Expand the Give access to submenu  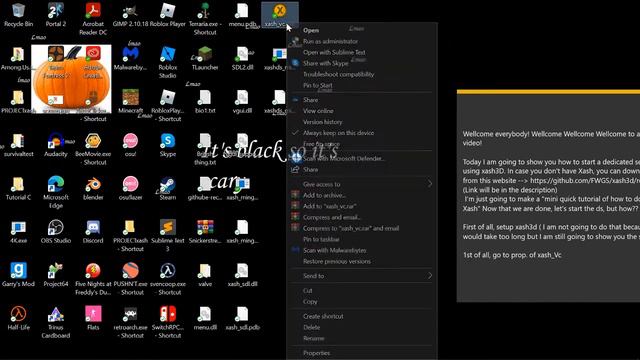[x=361, y=184]
